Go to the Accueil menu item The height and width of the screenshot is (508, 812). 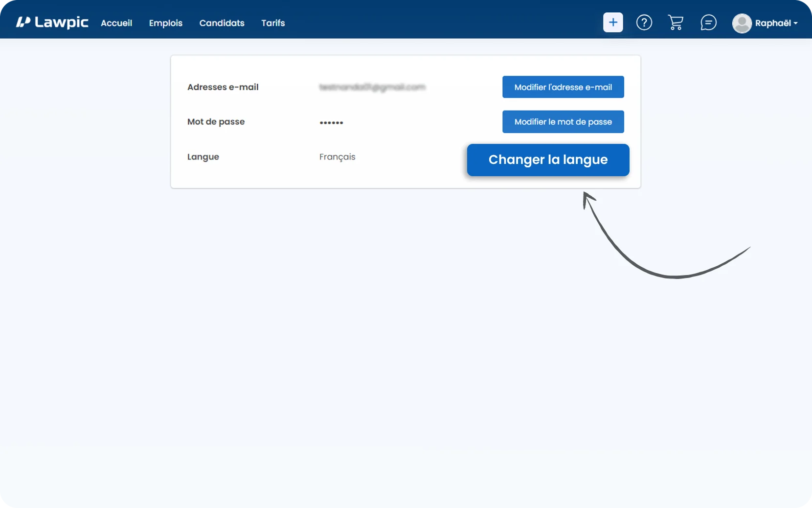point(116,23)
